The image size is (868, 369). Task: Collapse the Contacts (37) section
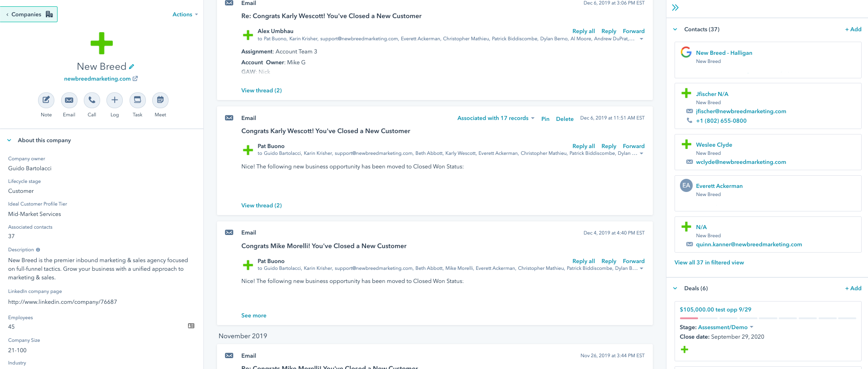(675, 29)
